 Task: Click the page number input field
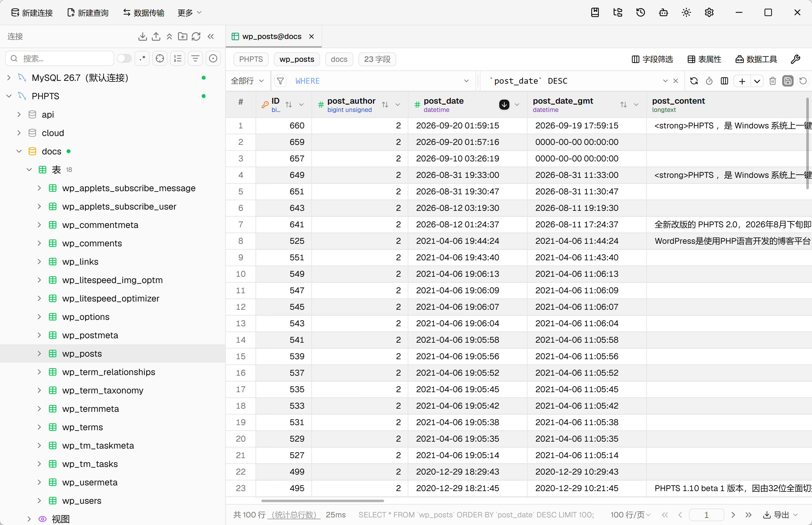click(706, 515)
